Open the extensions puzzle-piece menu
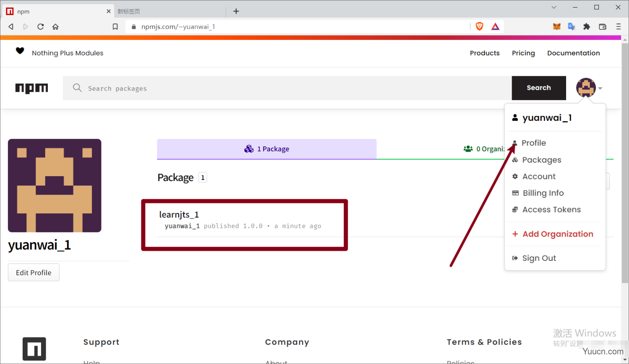Image resolution: width=629 pixels, height=364 pixels. (x=587, y=26)
